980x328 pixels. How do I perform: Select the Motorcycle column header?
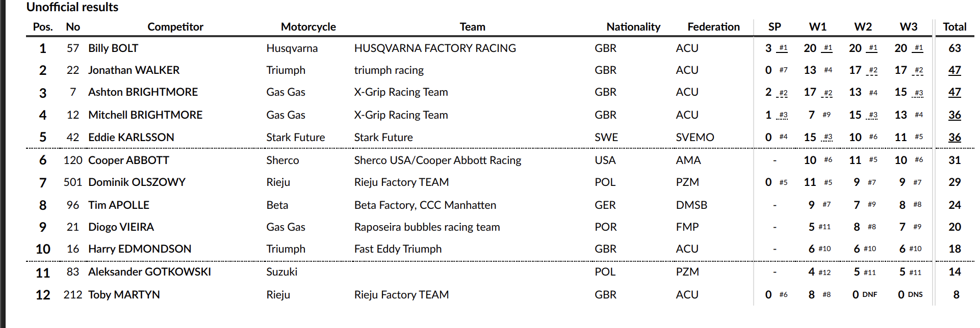[308, 27]
